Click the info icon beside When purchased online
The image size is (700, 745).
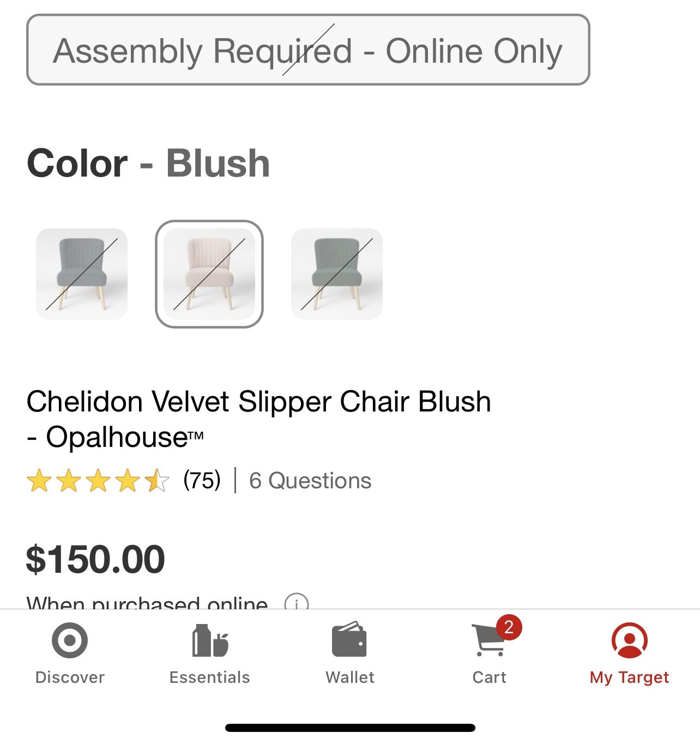click(297, 602)
